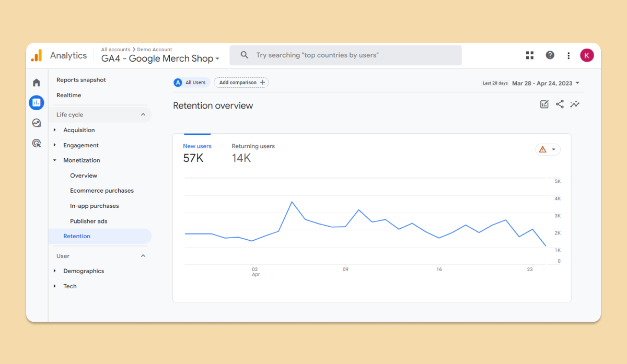Click the Add comparison button
The width and height of the screenshot is (627, 364).
(241, 83)
